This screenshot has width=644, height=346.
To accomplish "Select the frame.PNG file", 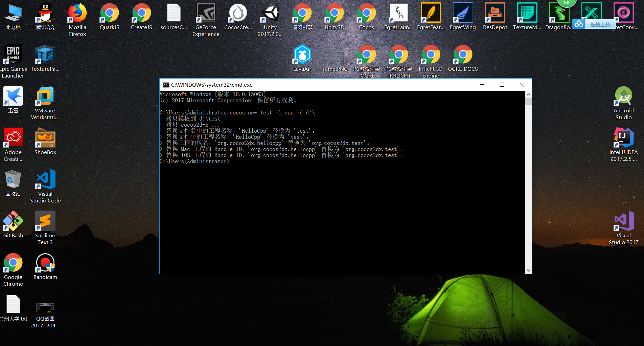I will (x=335, y=61).
